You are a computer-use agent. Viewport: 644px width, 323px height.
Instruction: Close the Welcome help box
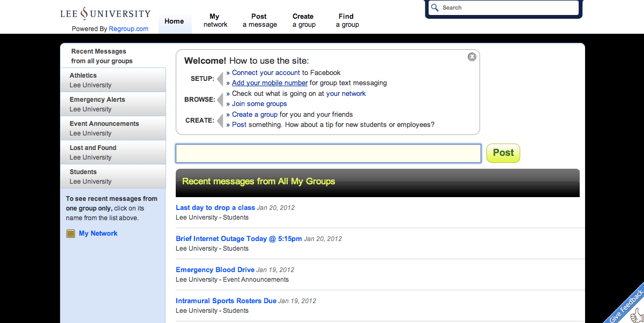point(472,57)
